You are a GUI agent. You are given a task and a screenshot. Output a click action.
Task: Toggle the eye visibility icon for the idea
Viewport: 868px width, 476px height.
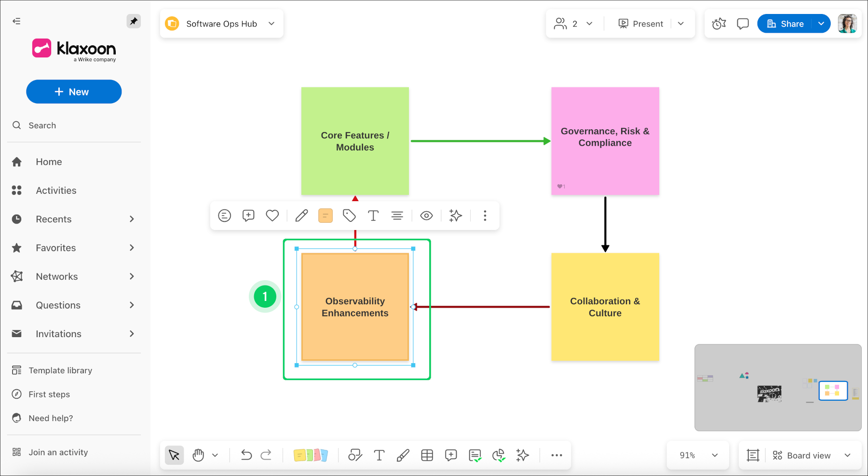click(x=426, y=216)
